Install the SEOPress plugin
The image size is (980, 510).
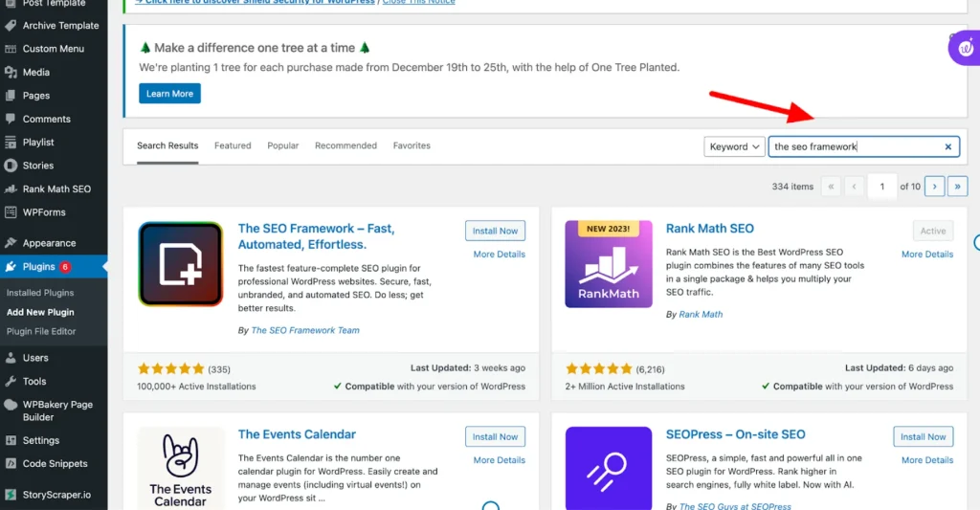[x=924, y=437]
